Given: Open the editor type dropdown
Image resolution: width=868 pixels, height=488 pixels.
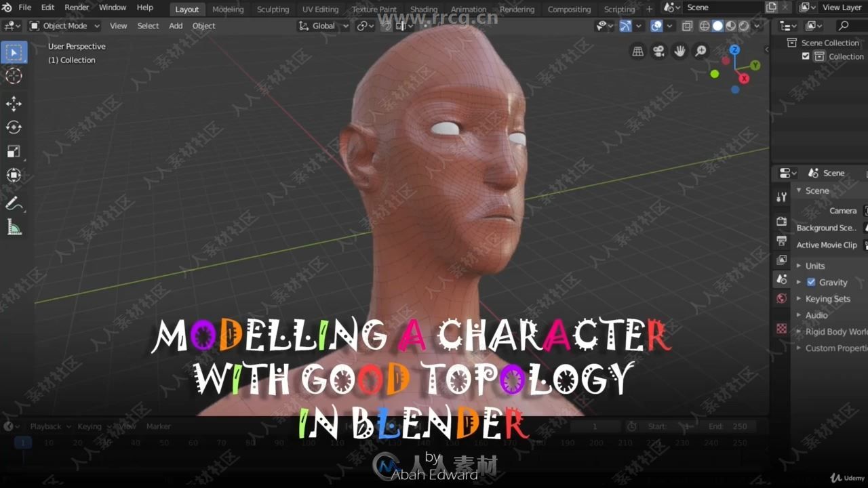Looking at the screenshot, I should 12,26.
